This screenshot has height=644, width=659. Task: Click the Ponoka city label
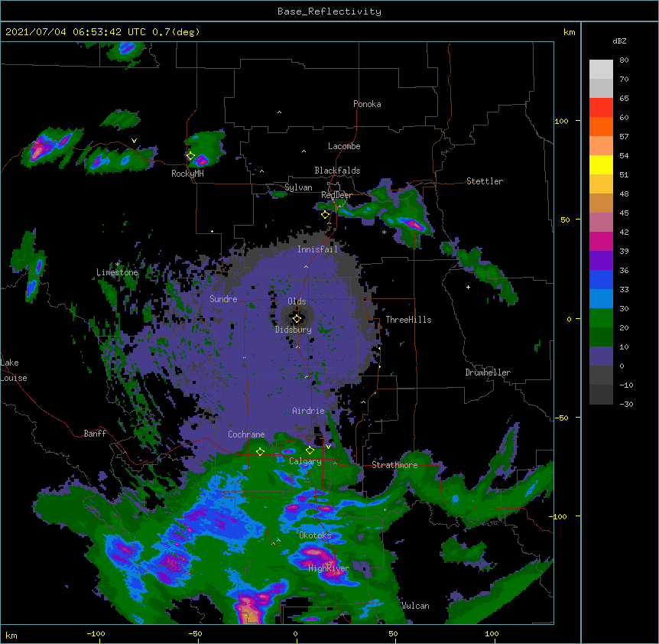coord(367,104)
